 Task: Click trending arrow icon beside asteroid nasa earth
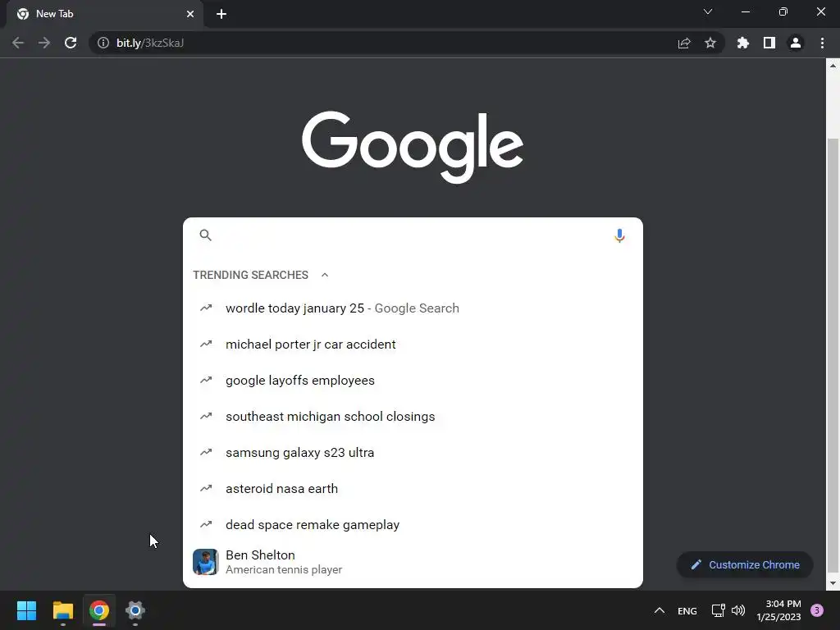206,488
